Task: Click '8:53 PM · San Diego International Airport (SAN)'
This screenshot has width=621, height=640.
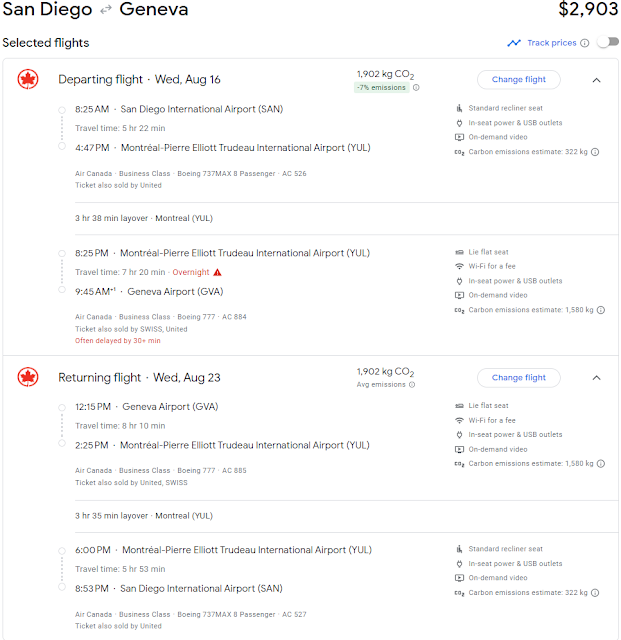Action: pos(179,589)
